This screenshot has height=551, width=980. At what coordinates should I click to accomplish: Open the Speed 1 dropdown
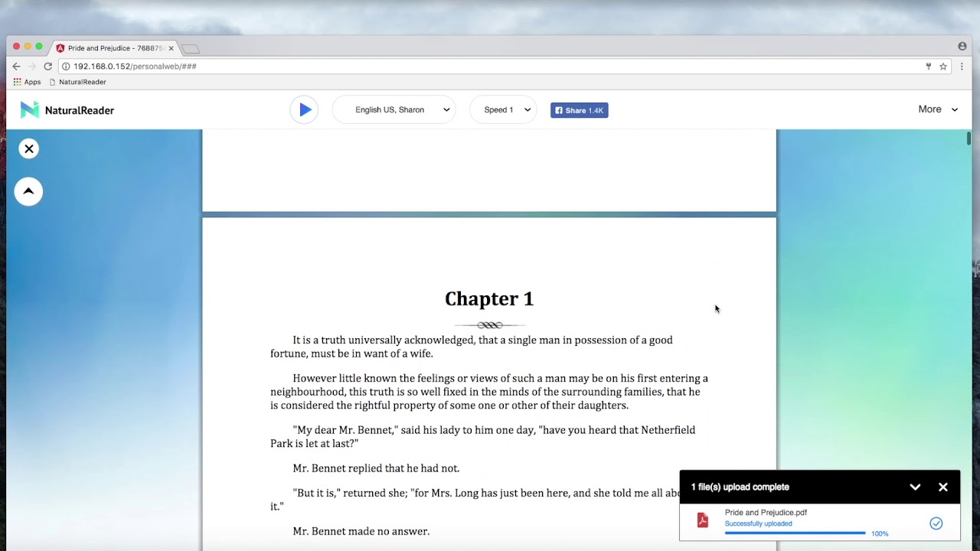pyautogui.click(x=503, y=110)
